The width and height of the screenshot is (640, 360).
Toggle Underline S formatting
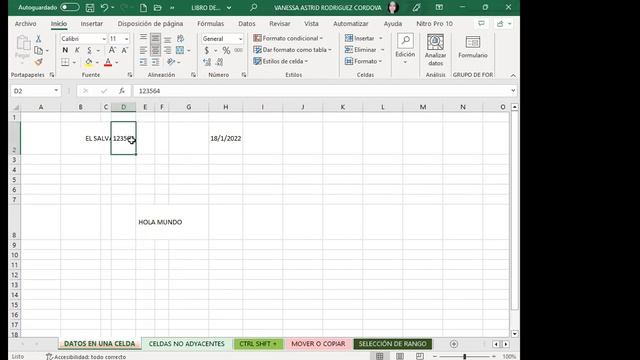pyautogui.click(x=89, y=50)
